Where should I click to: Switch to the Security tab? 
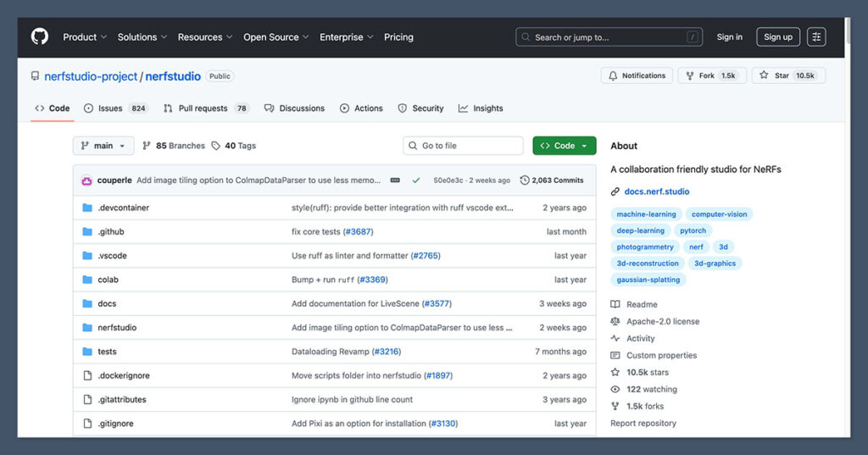tap(421, 108)
